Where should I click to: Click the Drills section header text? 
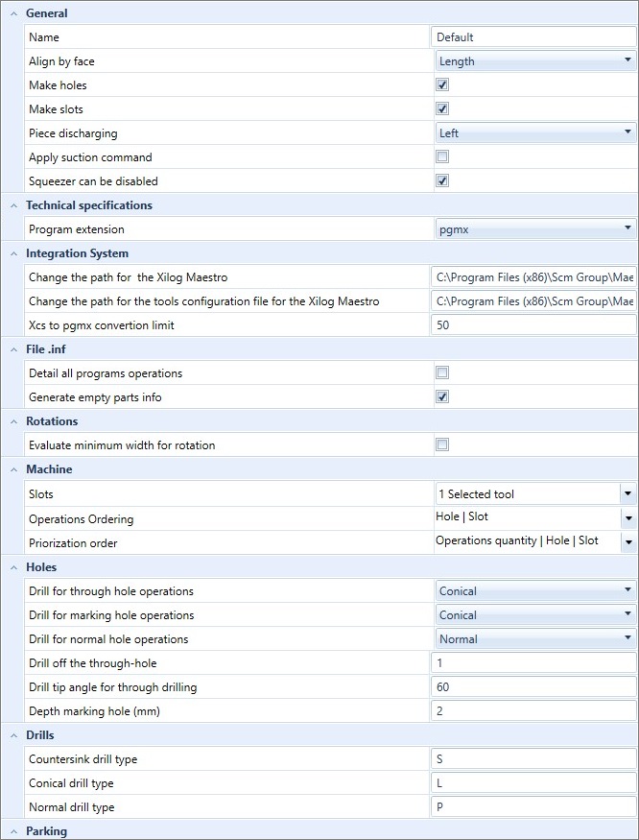40,735
